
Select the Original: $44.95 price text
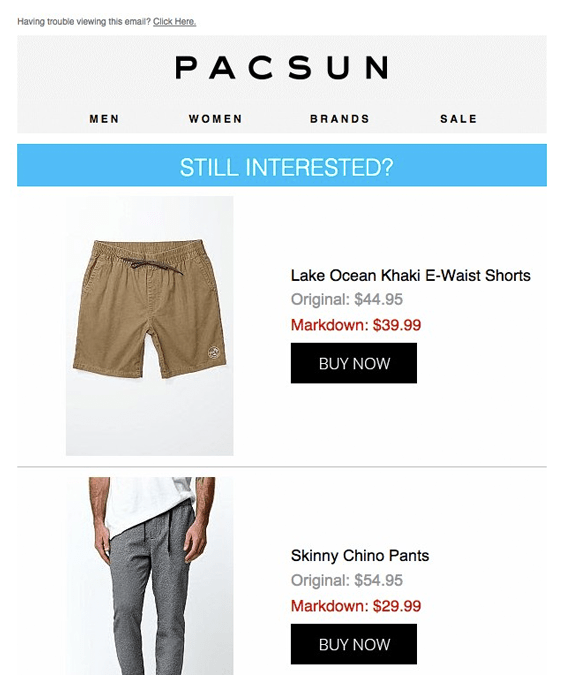(347, 299)
